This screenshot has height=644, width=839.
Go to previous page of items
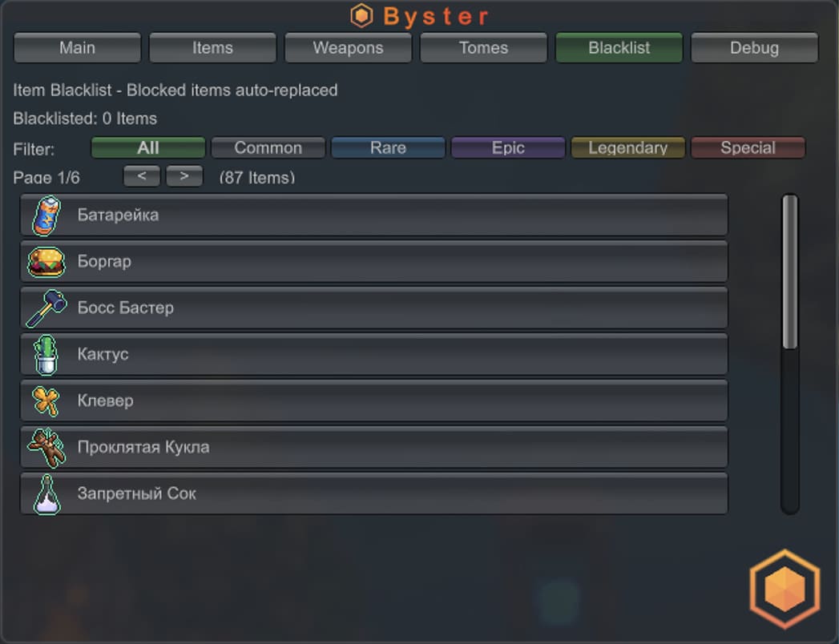coord(142,176)
